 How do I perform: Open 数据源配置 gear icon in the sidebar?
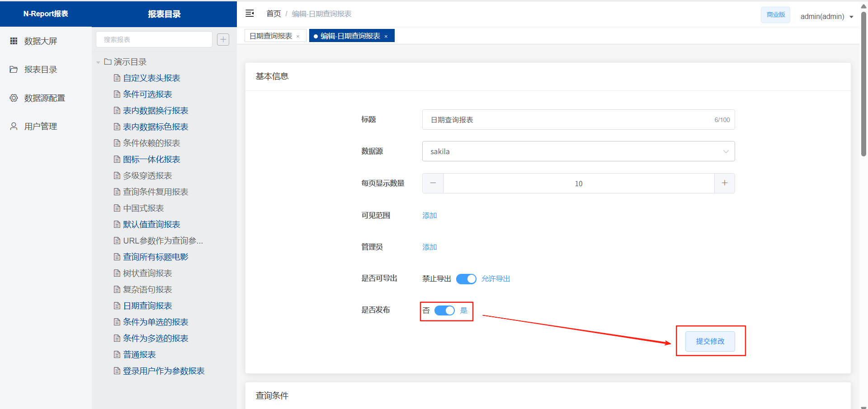coord(14,98)
